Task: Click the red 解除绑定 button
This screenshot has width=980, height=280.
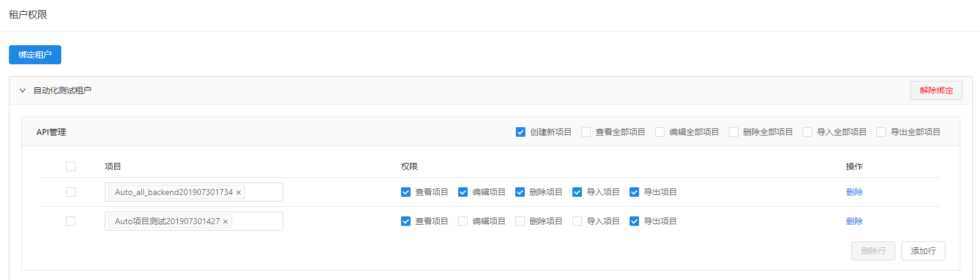Action: (936, 90)
